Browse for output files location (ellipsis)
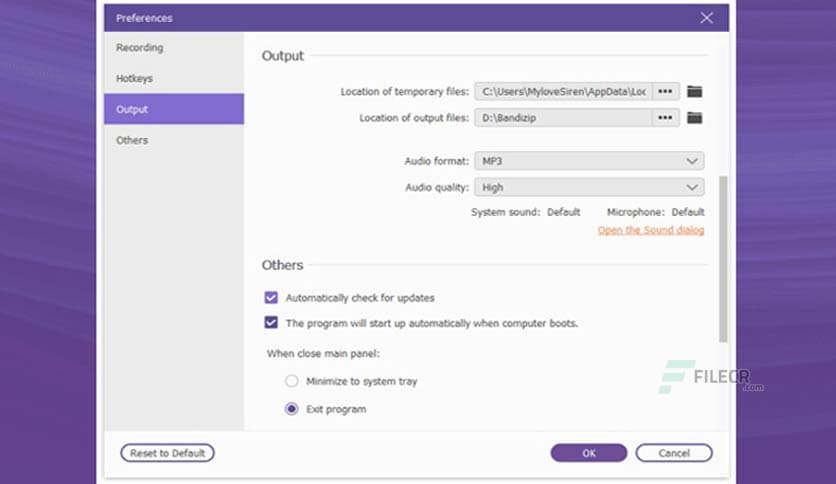This screenshot has height=484, width=836. pos(665,118)
